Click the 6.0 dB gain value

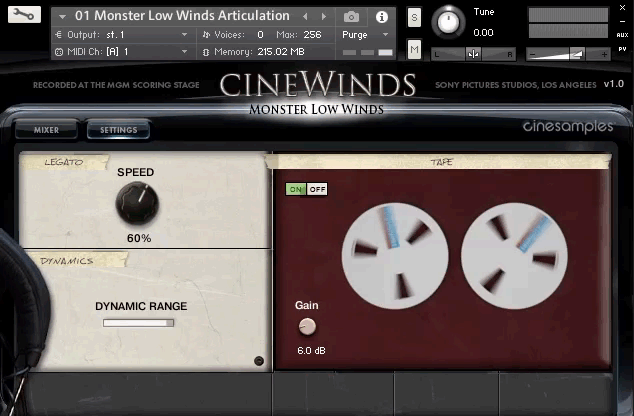click(x=311, y=351)
